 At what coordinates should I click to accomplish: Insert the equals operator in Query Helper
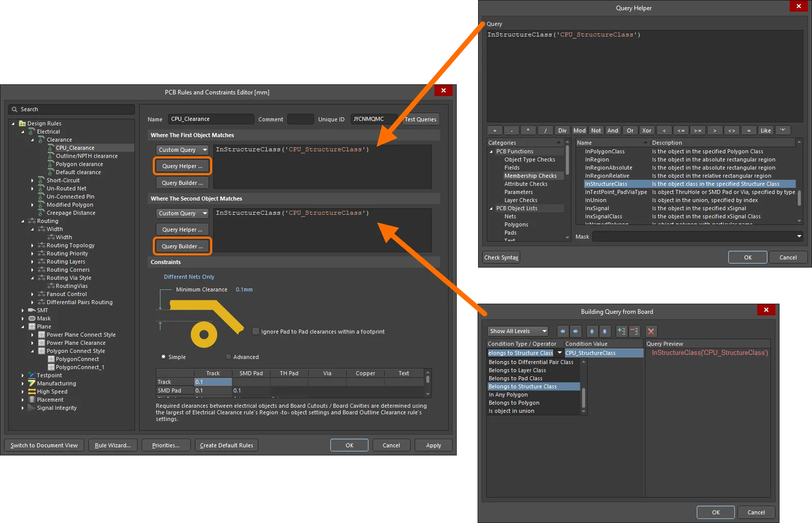click(x=749, y=130)
